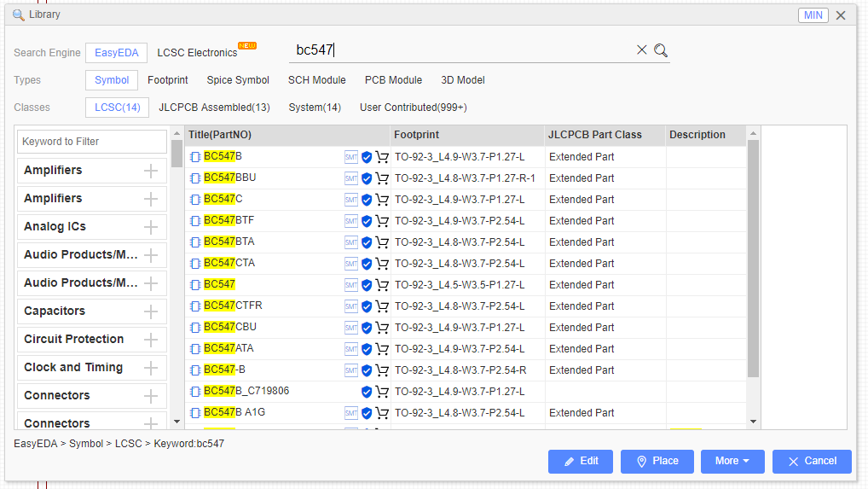This screenshot has width=868, height=489.
Task: Click the Place button
Action: [657, 462]
